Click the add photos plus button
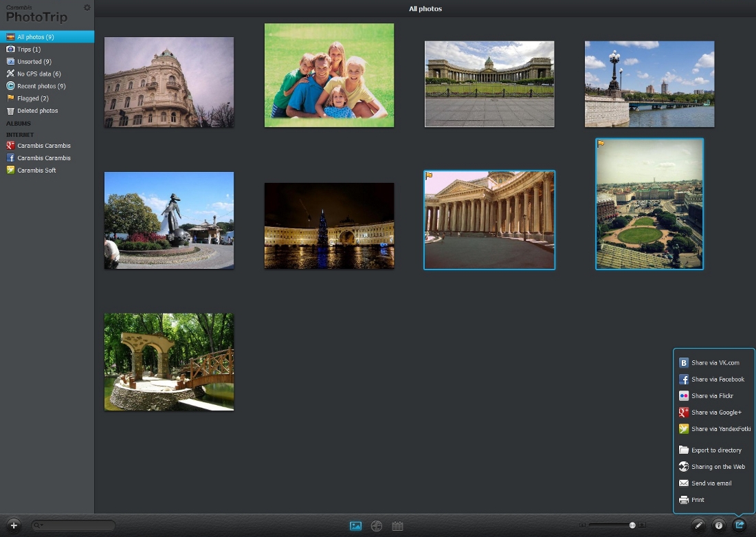 14,525
